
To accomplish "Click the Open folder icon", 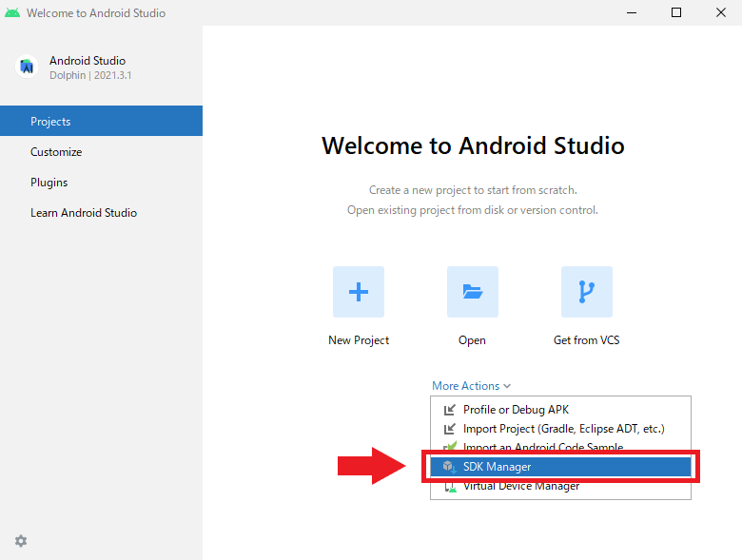I will 472,292.
